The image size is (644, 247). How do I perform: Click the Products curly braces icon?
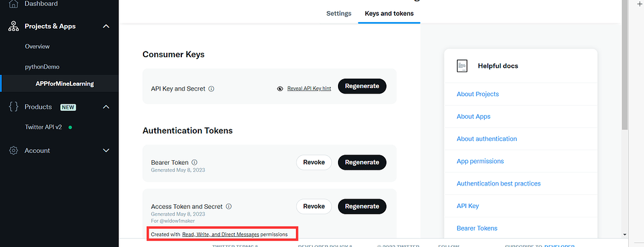pyautogui.click(x=14, y=107)
